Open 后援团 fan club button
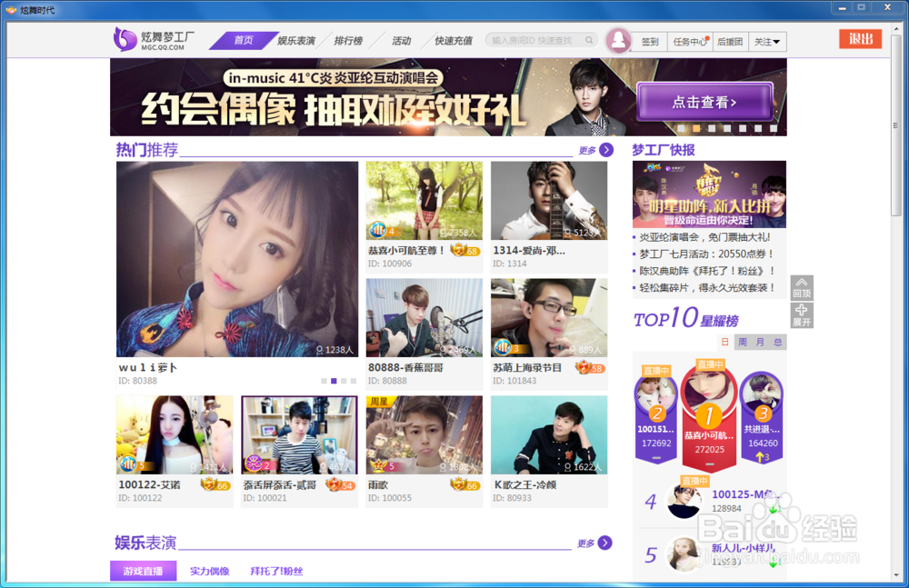This screenshot has height=588, width=909. click(730, 42)
